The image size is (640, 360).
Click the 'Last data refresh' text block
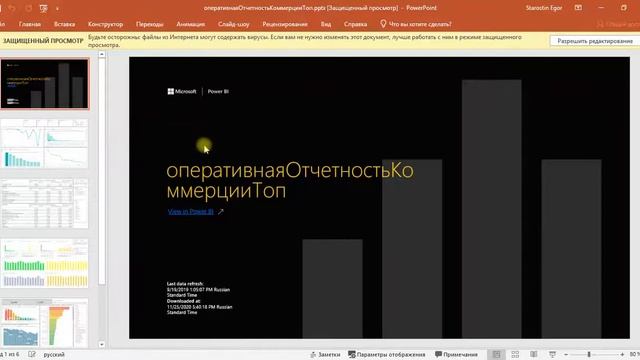pos(198,289)
